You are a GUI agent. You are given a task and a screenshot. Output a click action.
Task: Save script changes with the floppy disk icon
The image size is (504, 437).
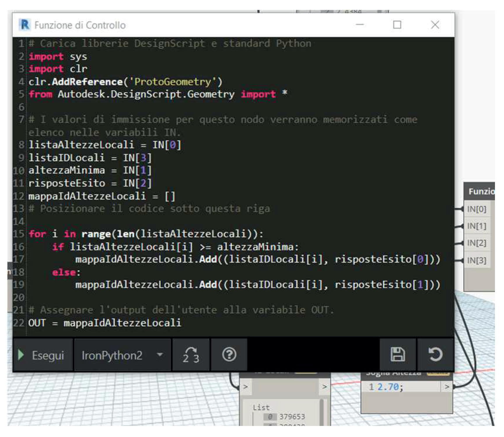pos(398,355)
